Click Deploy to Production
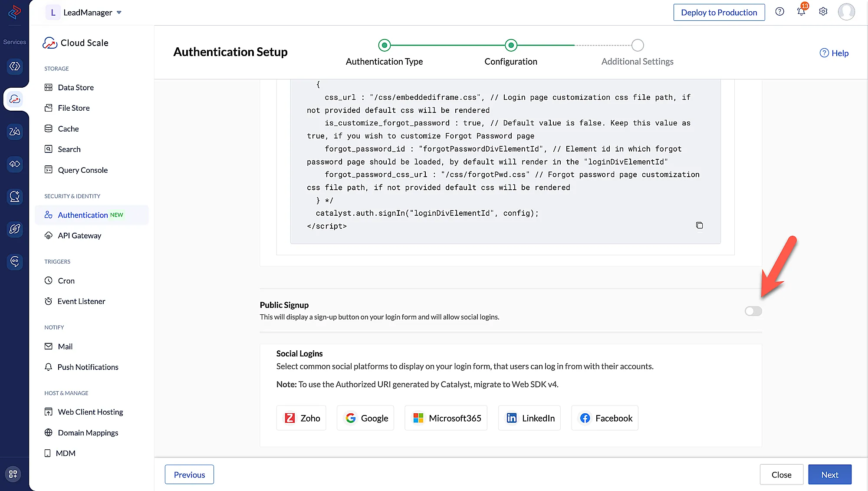Viewport: 868px width, 491px height. pyautogui.click(x=719, y=13)
